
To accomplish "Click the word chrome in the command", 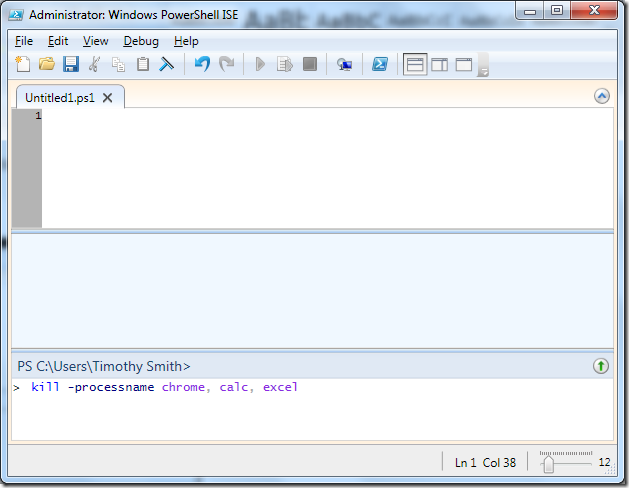I will coord(183,387).
